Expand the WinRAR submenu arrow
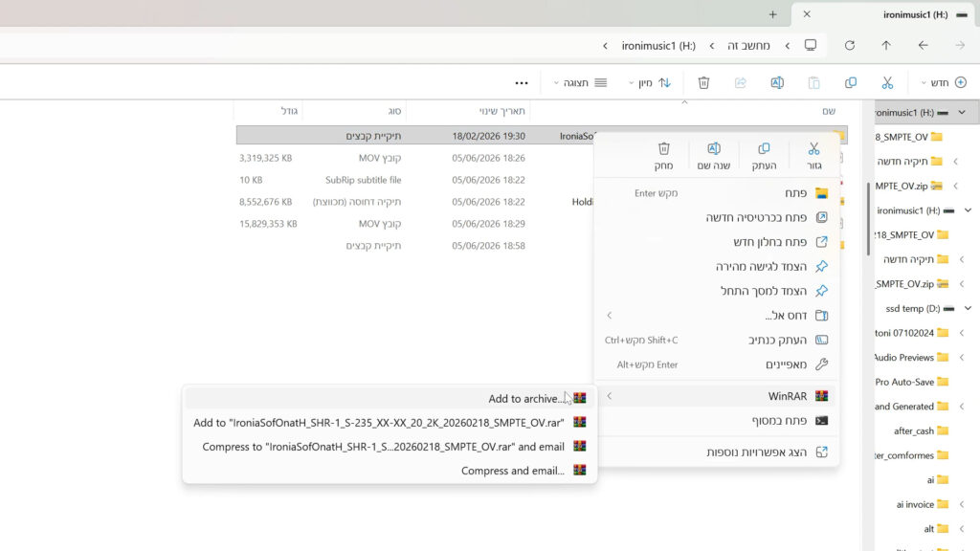 (x=610, y=396)
